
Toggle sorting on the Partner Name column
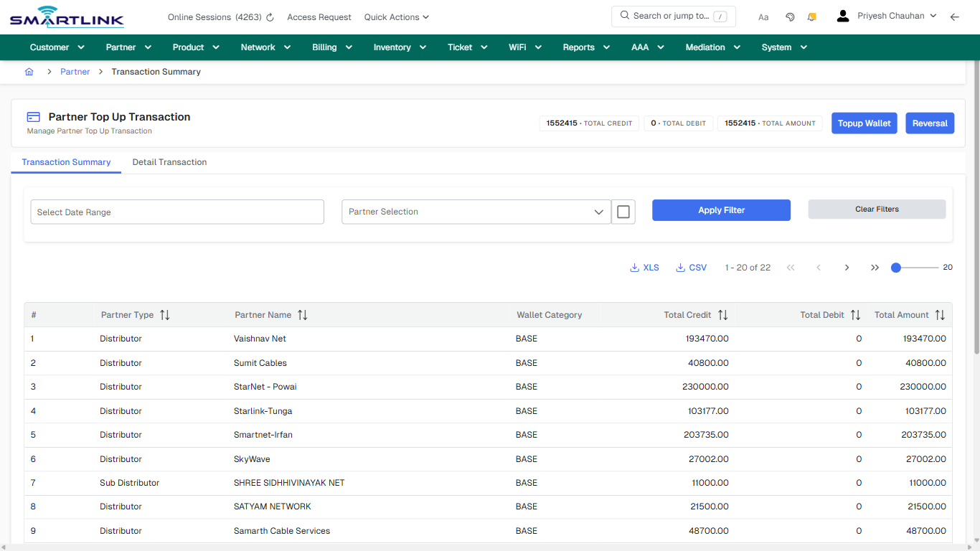pos(302,314)
